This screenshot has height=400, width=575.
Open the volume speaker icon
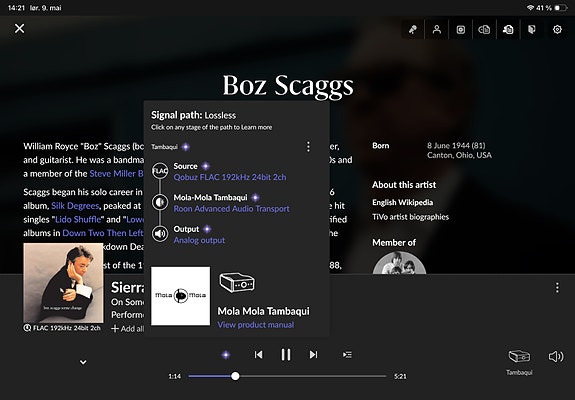pos(556,356)
